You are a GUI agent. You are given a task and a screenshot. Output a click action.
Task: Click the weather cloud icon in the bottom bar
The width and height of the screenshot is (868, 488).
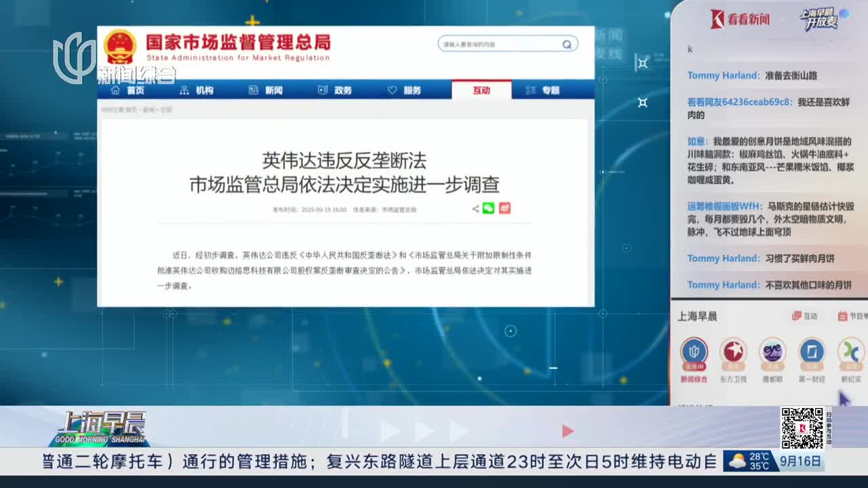736,462
